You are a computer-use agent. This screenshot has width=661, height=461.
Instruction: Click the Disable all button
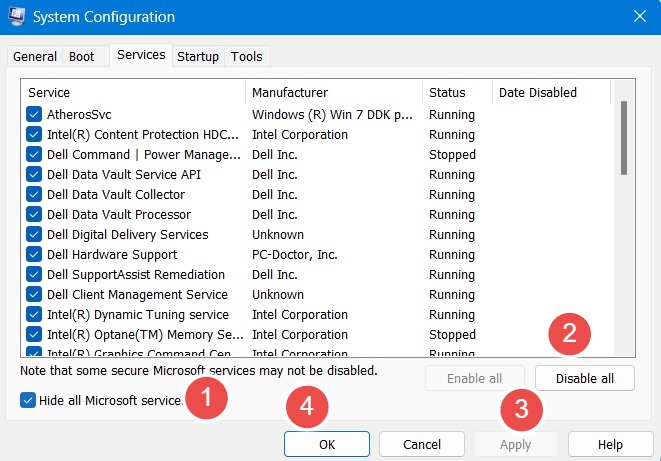[585, 378]
